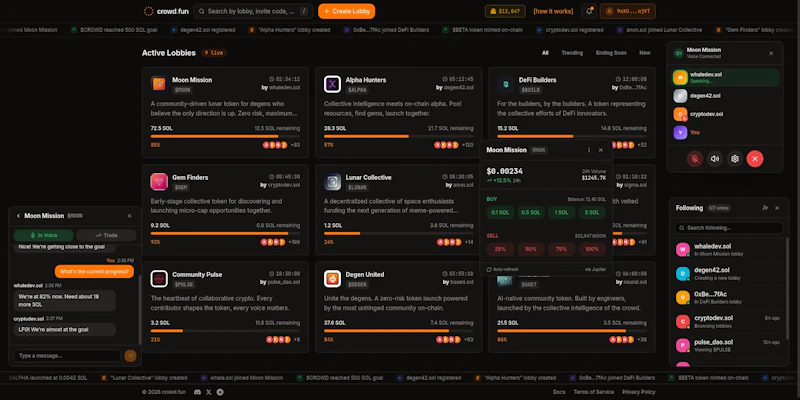Screen dimensions: 800x400
Task: Mute the microphone in voice panel
Action: [x=694, y=159]
